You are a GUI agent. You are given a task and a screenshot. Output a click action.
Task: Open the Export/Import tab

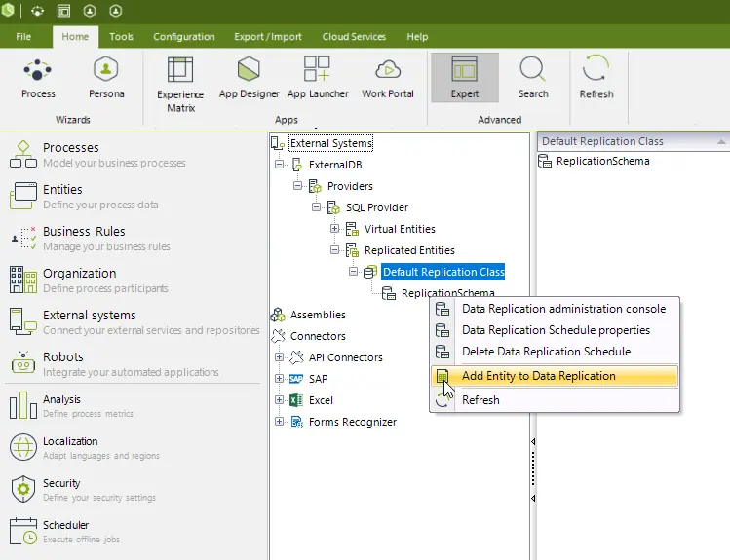(x=268, y=37)
